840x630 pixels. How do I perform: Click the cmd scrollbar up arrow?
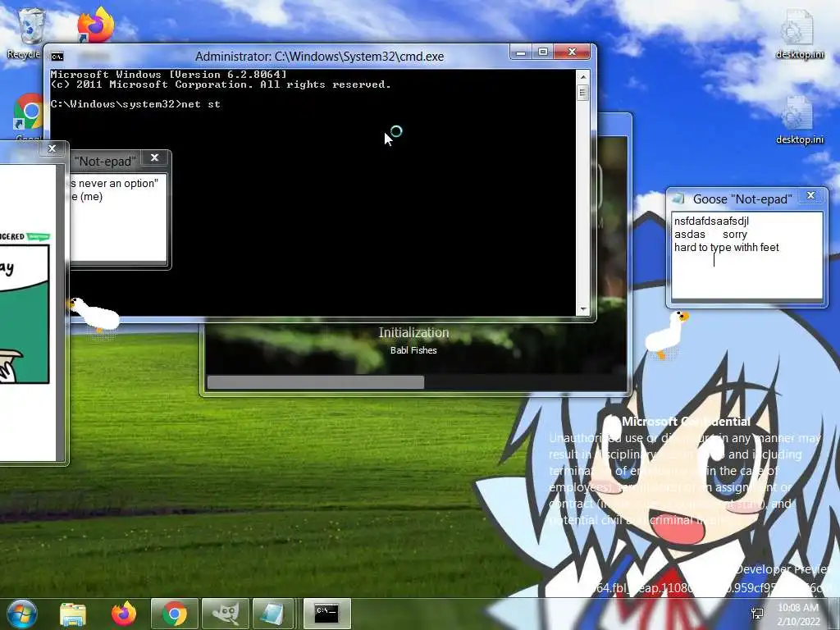click(583, 76)
